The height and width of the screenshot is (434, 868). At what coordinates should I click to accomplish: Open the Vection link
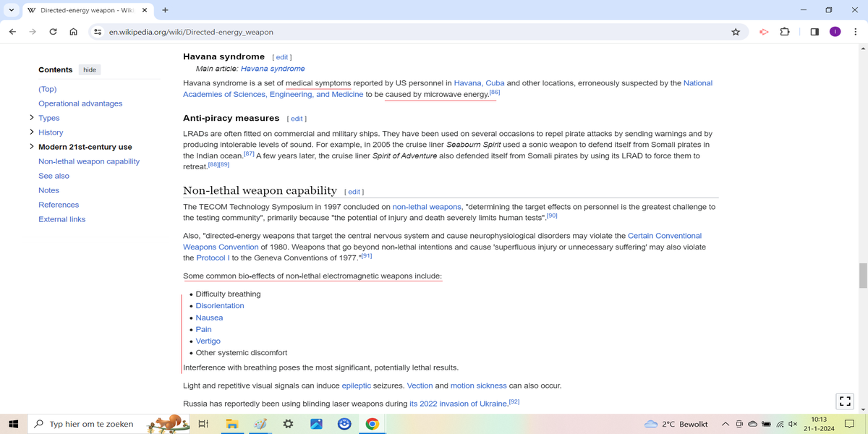tap(420, 386)
